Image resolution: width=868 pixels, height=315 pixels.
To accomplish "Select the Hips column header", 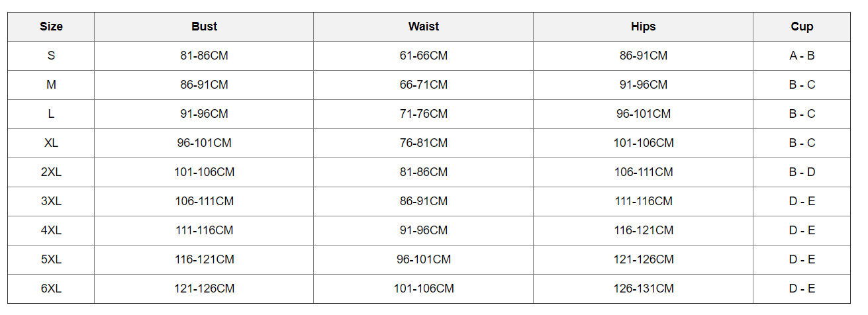I will tap(643, 26).
